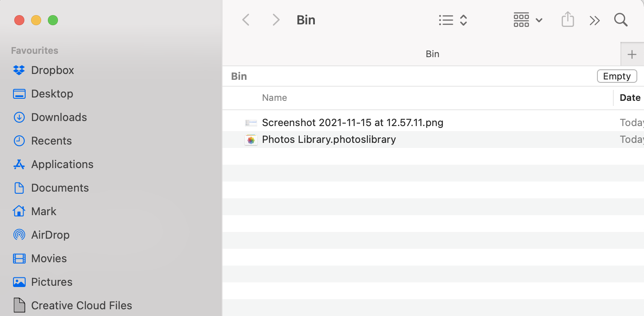Go to the Downloads folder
Image resolution: width=644 pixels, height=316 pixels.
(x=59, y=117)
